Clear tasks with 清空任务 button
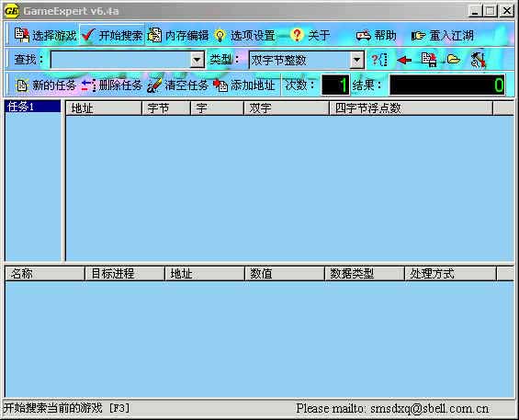The image size is (519, 420). point(177,85)
